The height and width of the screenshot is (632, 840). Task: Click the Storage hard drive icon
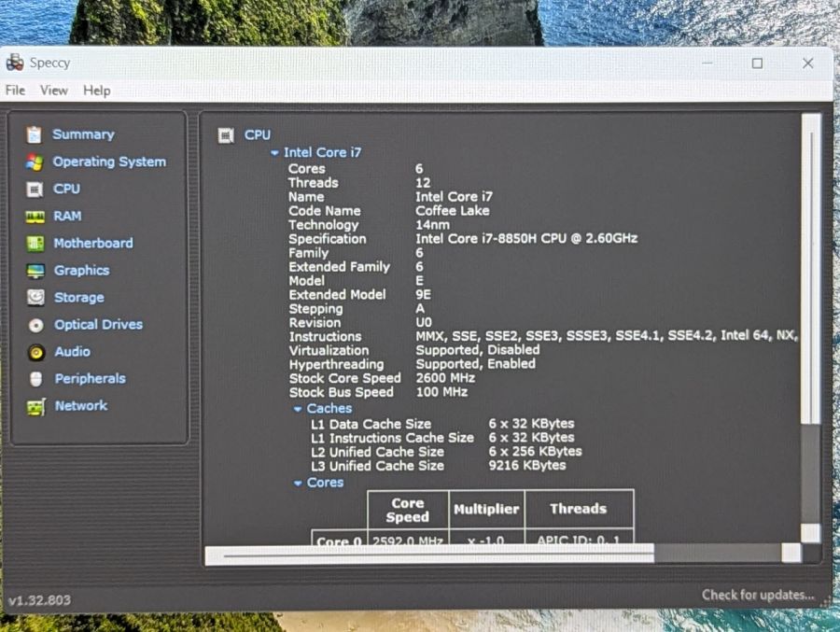[x=35, y=298]
